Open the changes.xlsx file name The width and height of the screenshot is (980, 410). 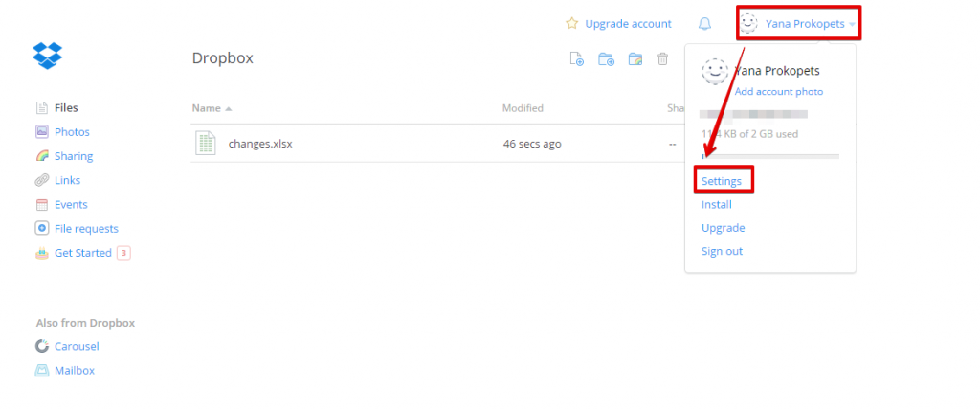[260, 144]
